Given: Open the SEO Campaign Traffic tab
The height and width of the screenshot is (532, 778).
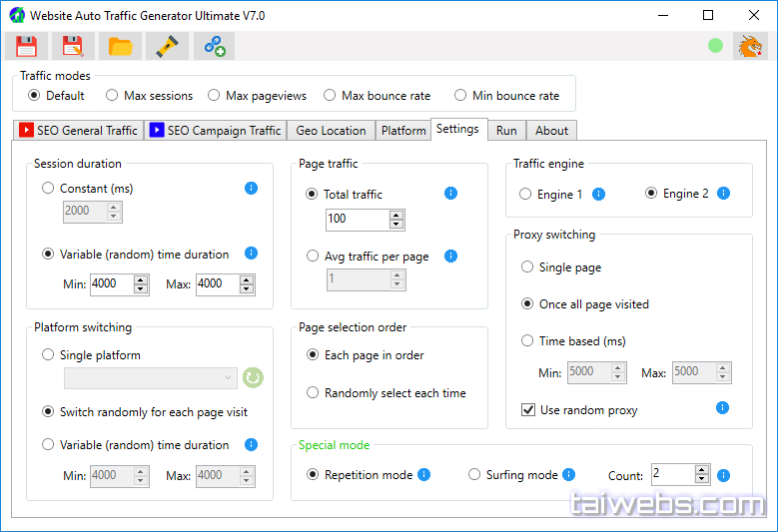Looking at the screenshot, I should (x=216, y=131).
